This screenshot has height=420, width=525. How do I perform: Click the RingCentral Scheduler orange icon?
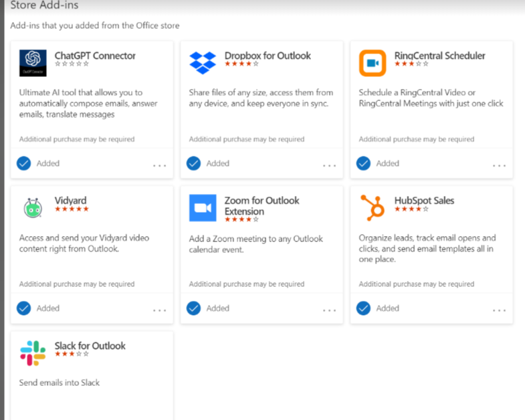tap(373, 63)
